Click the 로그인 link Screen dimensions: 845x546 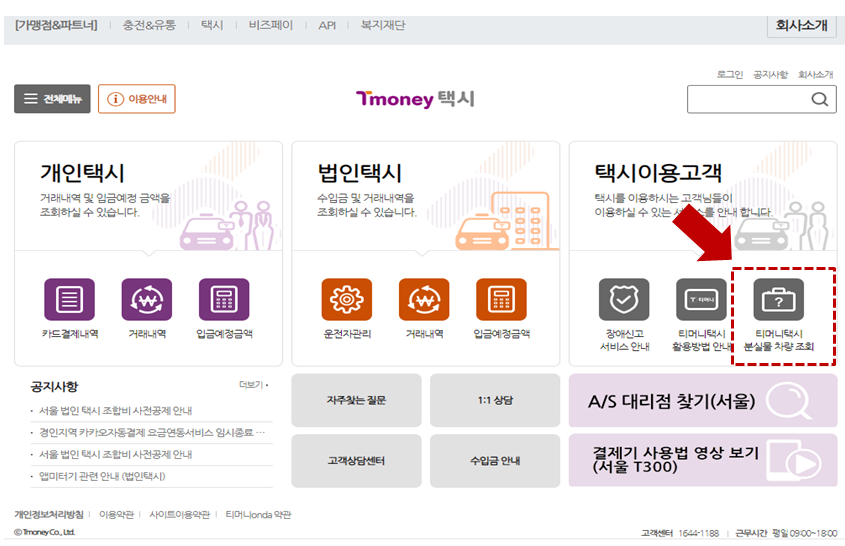coord(730,74)
